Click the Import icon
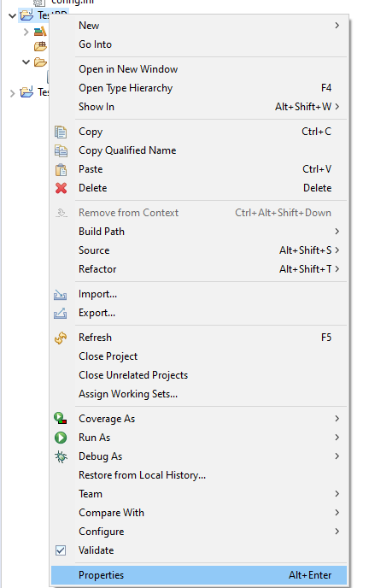Viewport: 369px width, 588px height. point(61,295)
